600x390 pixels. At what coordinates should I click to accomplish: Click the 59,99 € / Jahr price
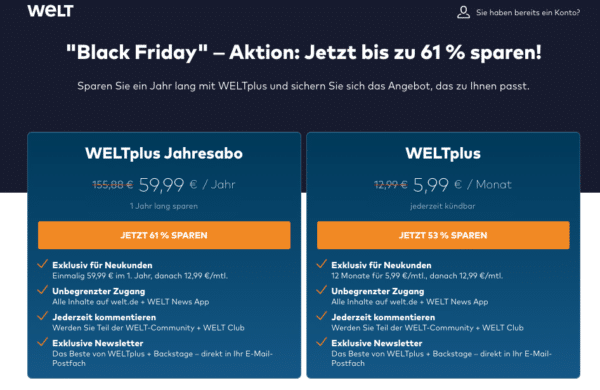pyautogui.click(x=187, y=185)
